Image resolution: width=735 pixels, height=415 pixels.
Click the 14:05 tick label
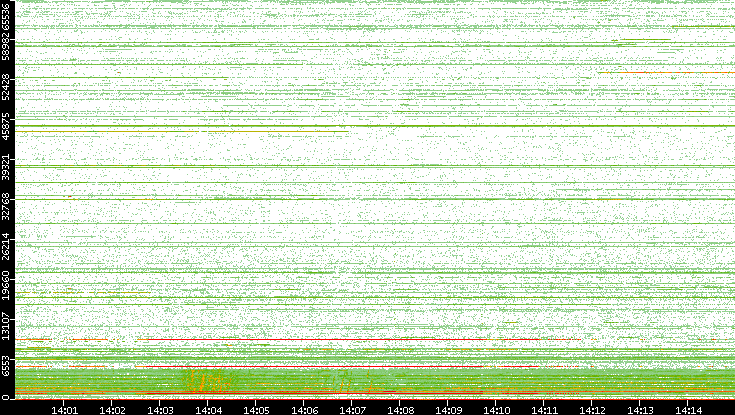click(x=256, y=410)
